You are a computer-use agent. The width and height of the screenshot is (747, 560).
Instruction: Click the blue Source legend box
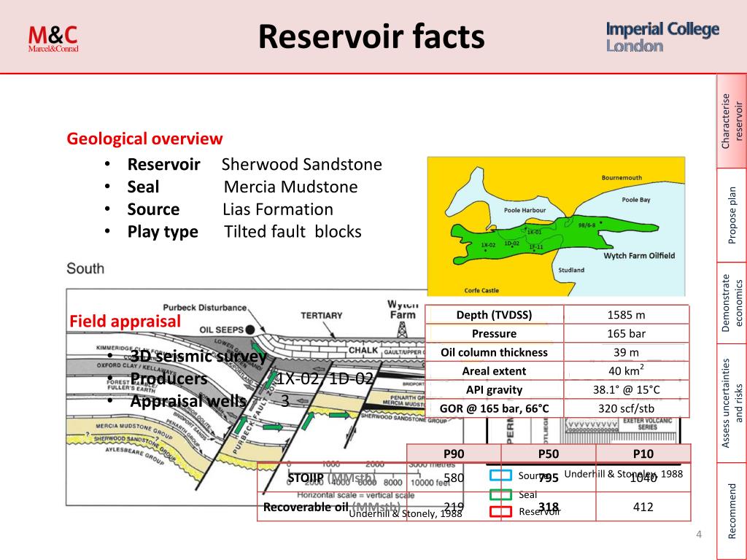[500, 475]
